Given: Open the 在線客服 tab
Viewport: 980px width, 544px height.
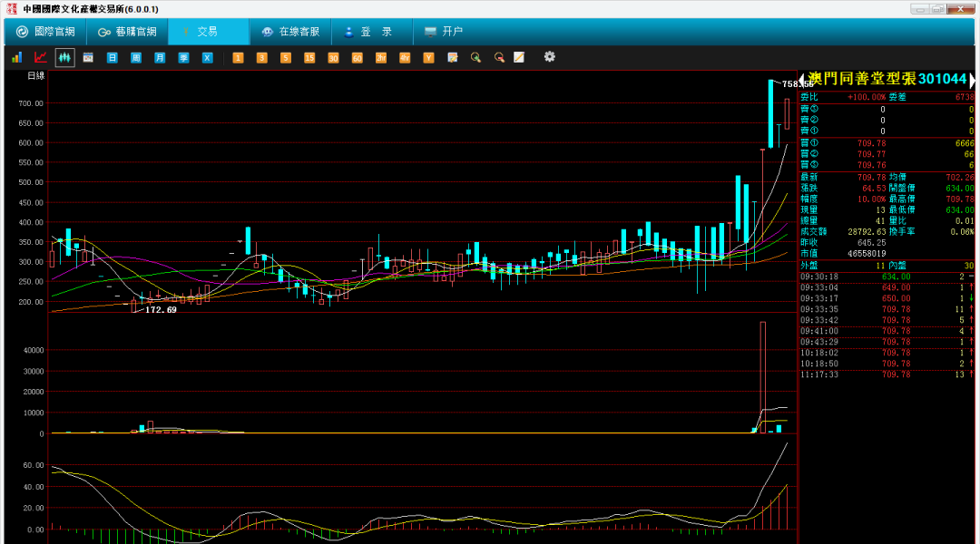Looking at the screenshot, I should click(290, 32).
